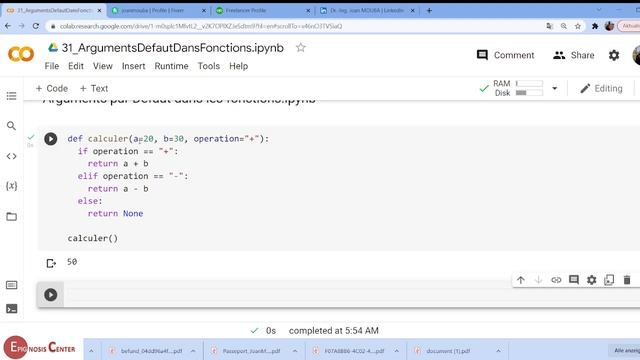
Task: Share the notebook
Action: coord(573,55)
